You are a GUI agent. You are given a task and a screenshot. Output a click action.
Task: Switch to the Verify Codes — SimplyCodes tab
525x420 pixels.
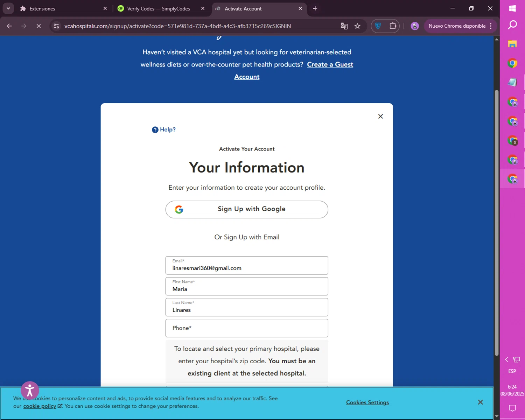[x=158, y=9]
